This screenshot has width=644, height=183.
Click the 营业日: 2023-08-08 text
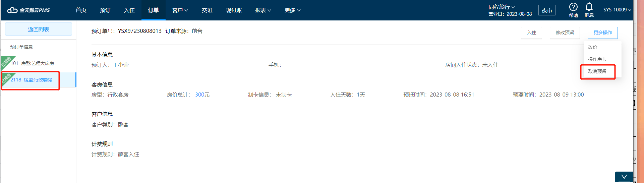(510, 14)
